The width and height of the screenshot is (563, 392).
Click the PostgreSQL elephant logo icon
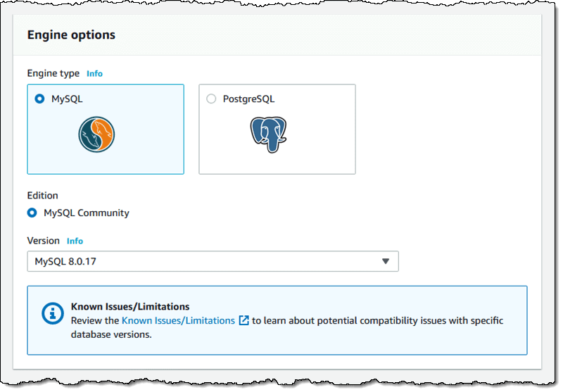click(x=268, y=134)
